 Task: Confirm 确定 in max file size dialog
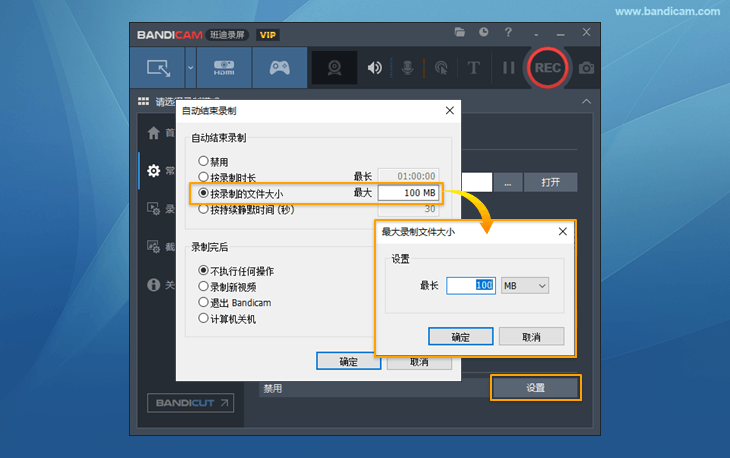tap(460, 337)
